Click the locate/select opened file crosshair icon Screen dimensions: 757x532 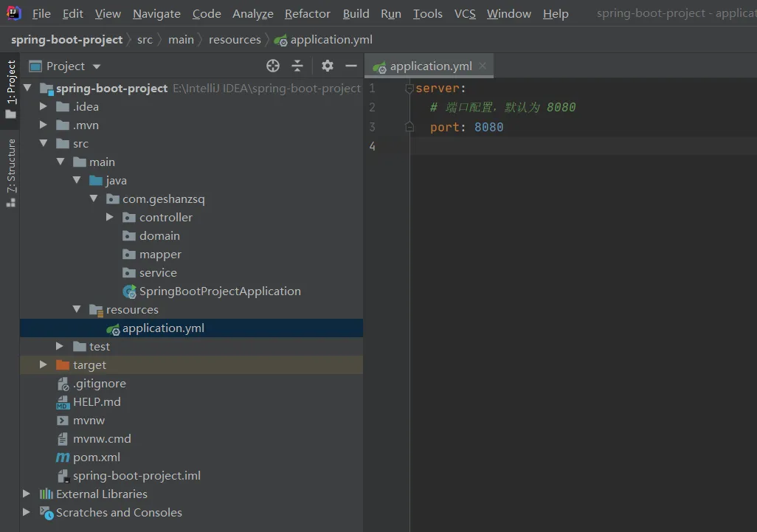273,66
